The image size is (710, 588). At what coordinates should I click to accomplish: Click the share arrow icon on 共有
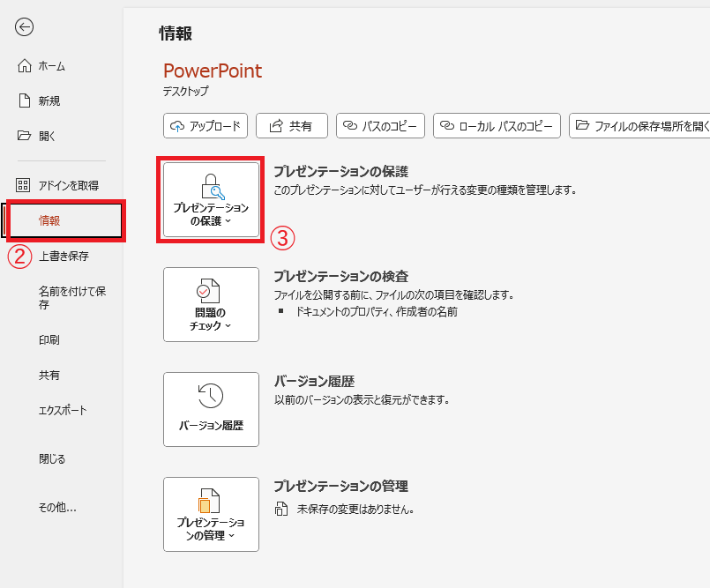coord(276,125)
